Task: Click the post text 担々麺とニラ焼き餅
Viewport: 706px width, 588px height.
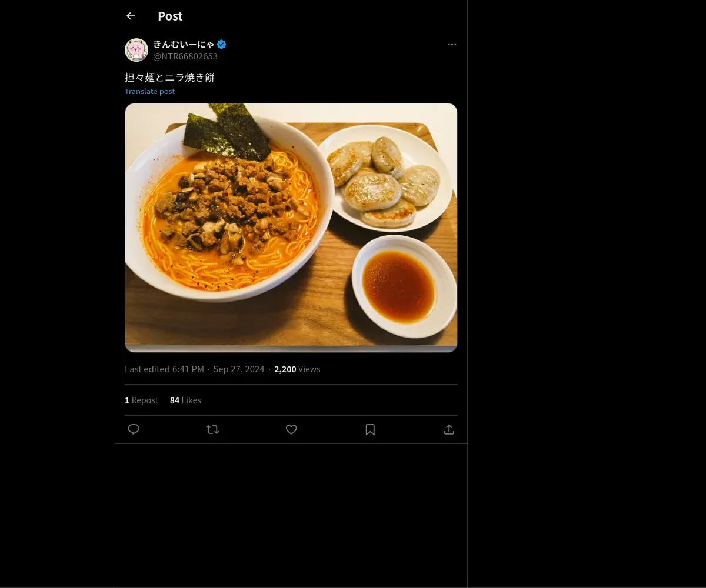Action: pos(169,77)
